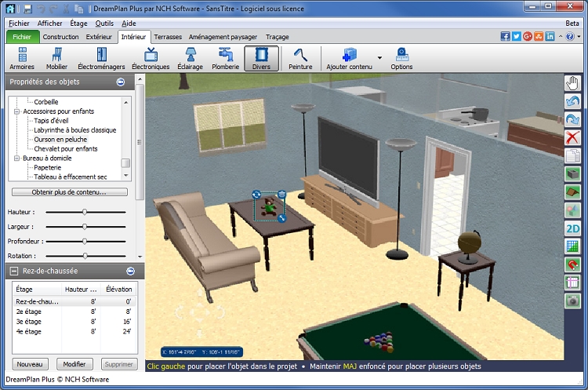Click trash handle on selected object
588x390 pixels.
[281, 194]
